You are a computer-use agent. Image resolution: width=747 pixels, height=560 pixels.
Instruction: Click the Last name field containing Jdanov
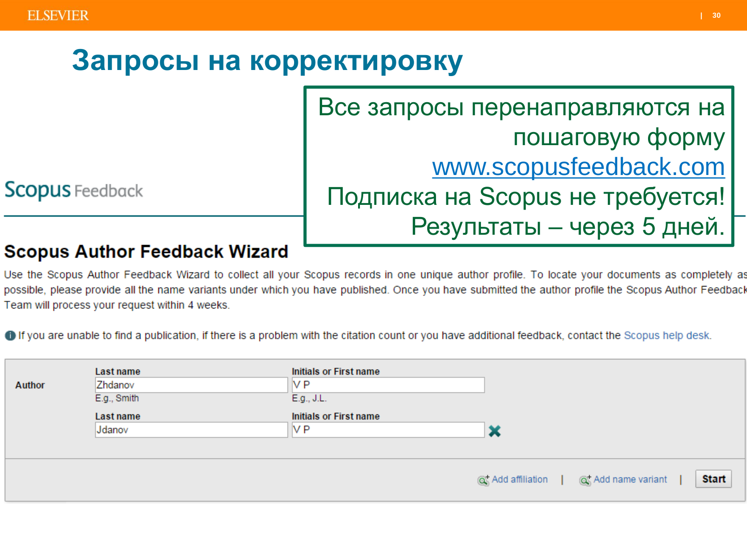click(191, 430)
